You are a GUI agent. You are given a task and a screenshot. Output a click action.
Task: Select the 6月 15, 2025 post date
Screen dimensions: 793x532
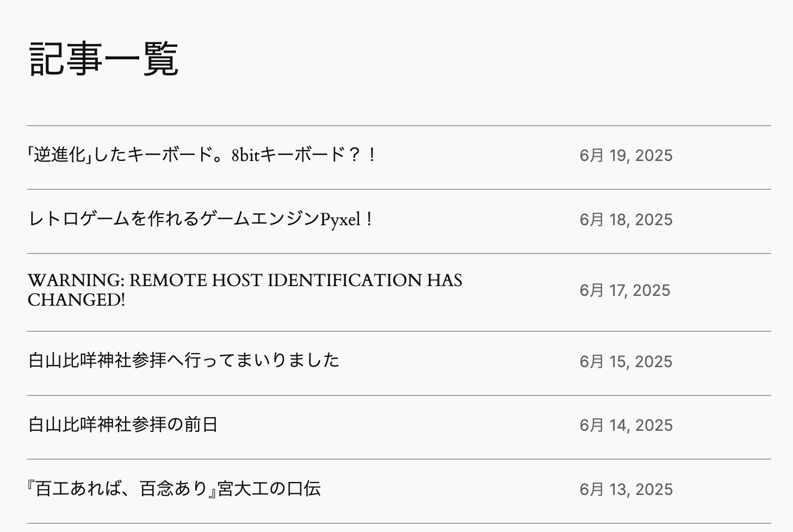(626, 362)
